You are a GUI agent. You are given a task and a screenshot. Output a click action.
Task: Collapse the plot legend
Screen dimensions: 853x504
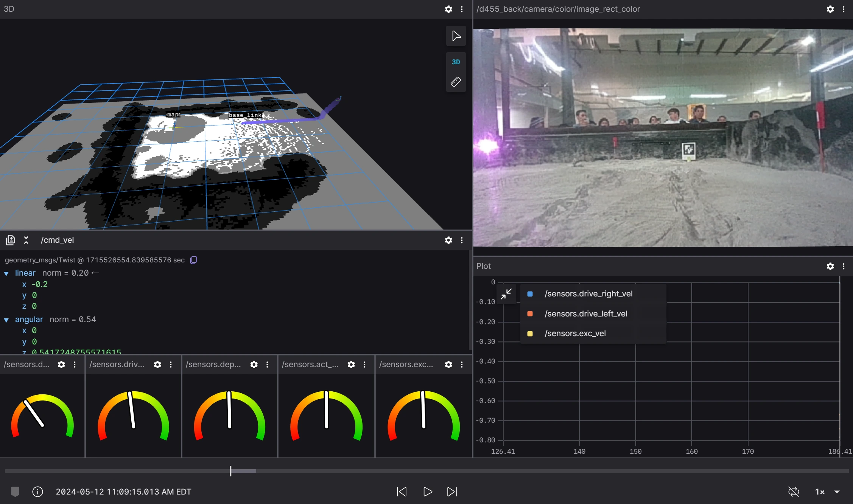tap(506, 294)
